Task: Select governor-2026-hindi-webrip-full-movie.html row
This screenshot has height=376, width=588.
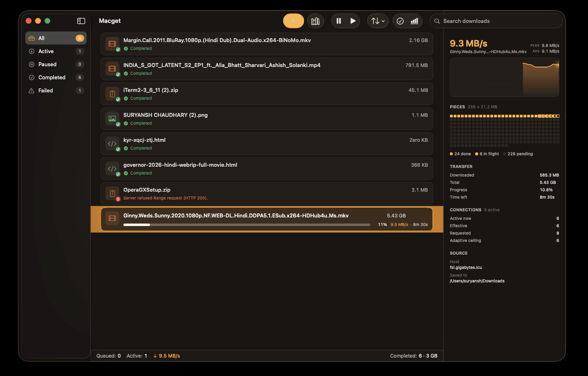Action: (266, 168)
